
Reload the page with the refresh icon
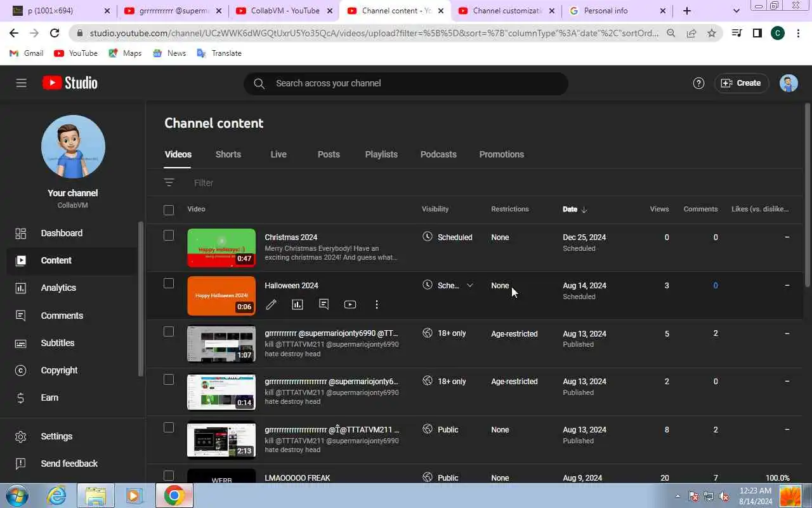click(x=55, y=33)
